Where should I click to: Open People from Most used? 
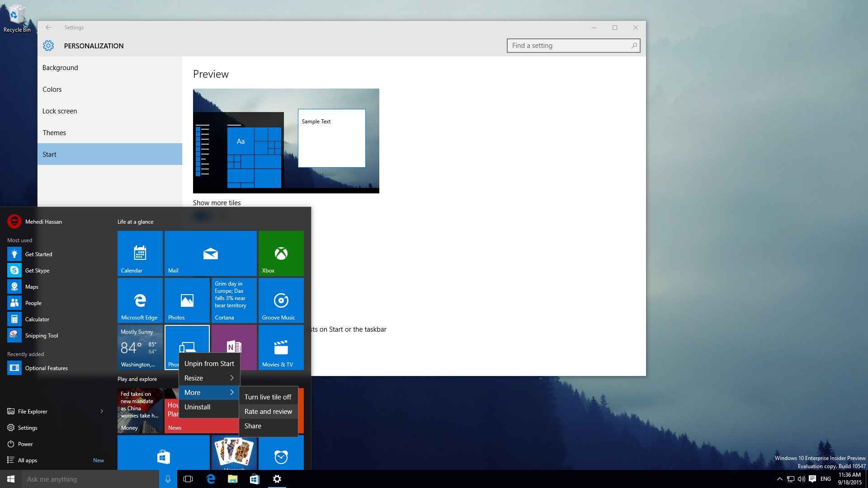pyautogui.click(x=57, y=303)
